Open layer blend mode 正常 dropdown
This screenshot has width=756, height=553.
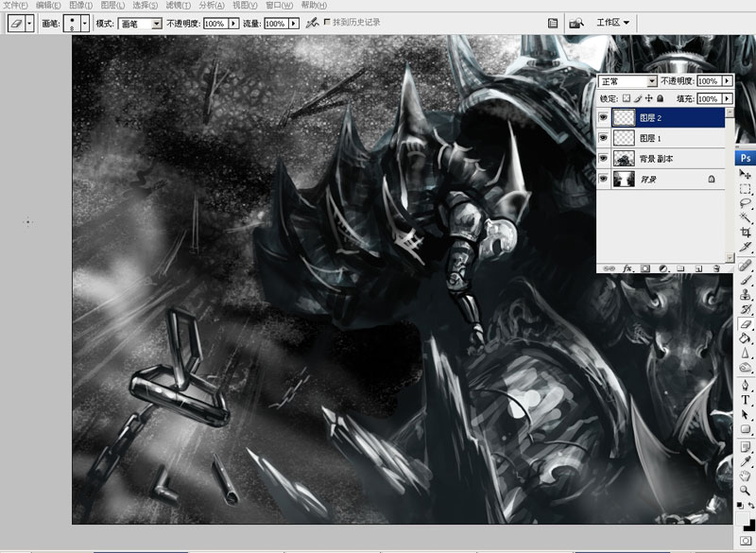tap(627, 81)
